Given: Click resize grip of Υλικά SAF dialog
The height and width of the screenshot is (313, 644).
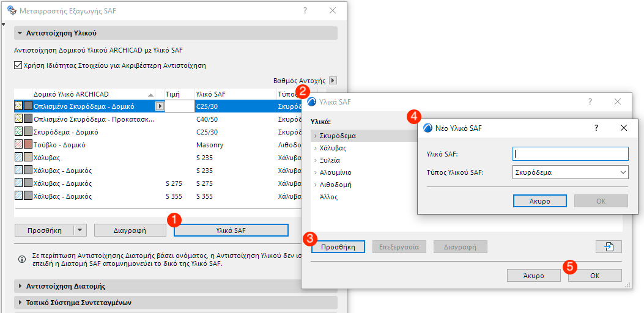Looking at the screenshot, I should click(627, 285).
